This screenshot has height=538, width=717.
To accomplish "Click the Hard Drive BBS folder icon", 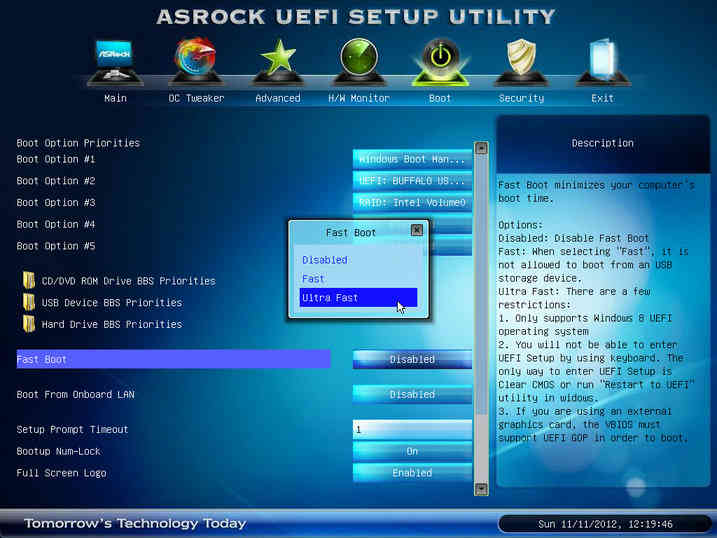I will pos(29,323).
